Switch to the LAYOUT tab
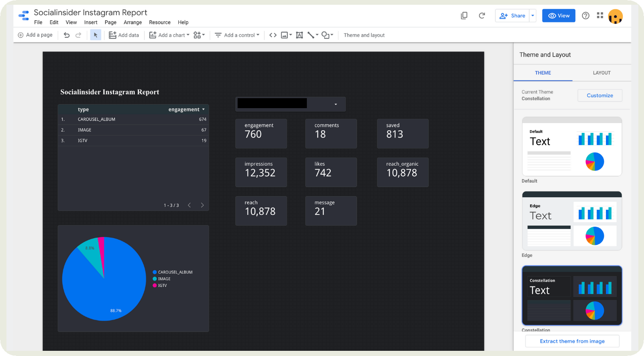644x356 pixels. click(x=602, y=73)
